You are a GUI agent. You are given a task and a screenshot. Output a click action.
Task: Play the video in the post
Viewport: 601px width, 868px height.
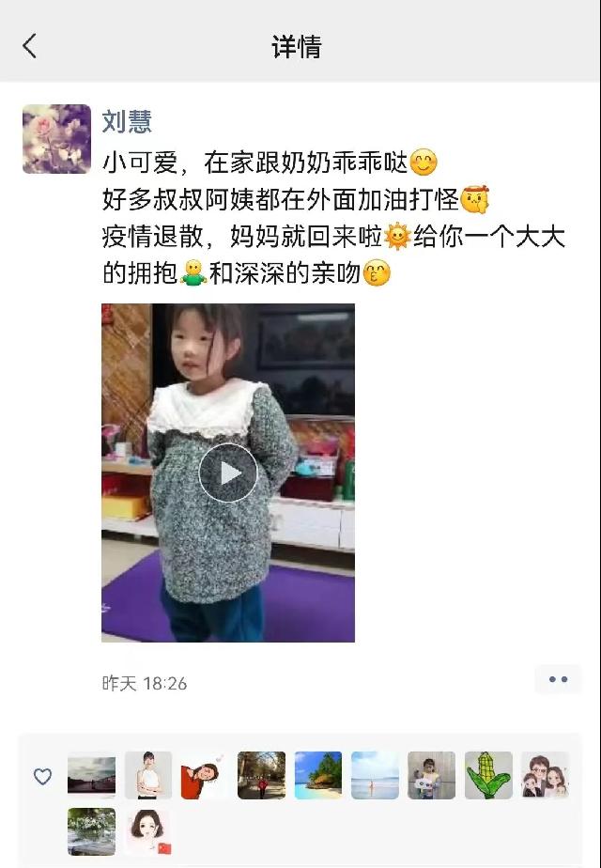(228, 473)
